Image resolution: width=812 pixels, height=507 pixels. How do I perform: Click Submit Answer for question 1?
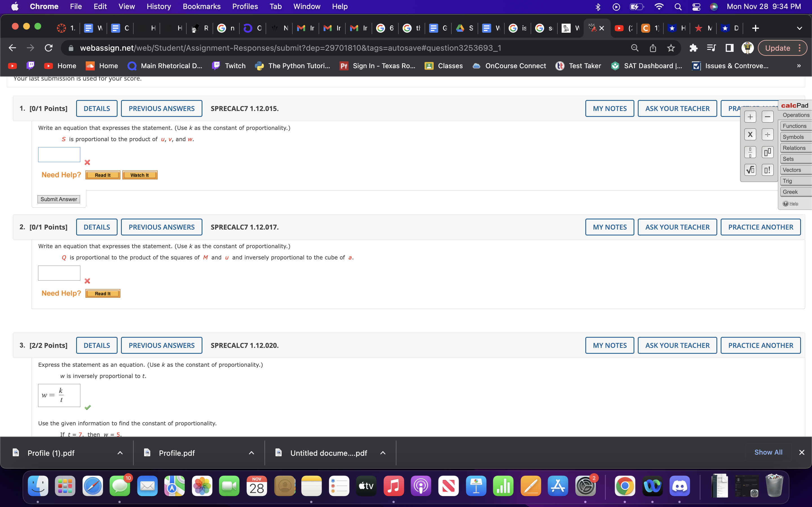coord(59,199)
